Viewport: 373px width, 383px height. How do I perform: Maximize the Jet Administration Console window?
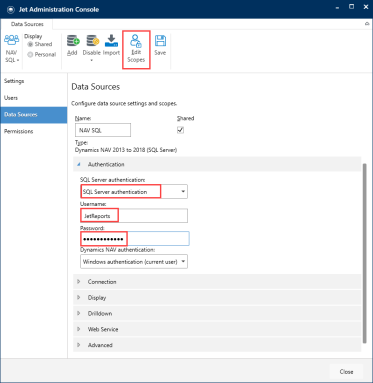(351, 7)
